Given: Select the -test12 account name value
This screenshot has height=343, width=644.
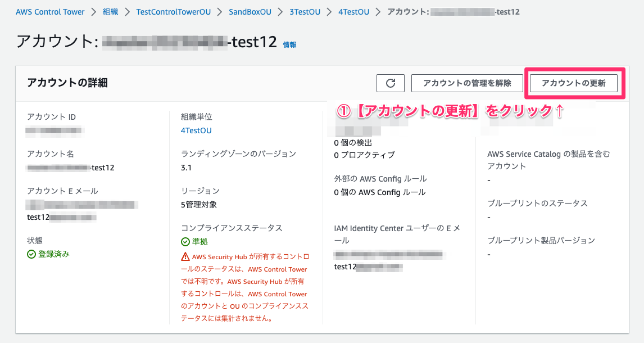Looking at the screenshot, I should pyautogui.click(x=70, y=168).
